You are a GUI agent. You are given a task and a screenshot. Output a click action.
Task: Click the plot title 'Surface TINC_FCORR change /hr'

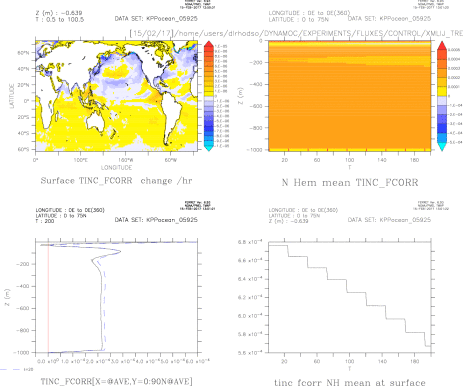pyautogui.click(x=116, y=181)
